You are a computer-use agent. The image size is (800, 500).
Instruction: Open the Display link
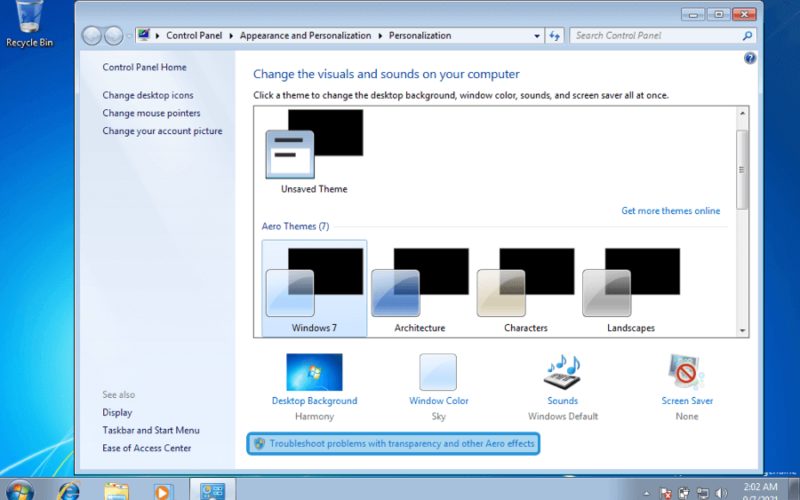click(117, 413)
